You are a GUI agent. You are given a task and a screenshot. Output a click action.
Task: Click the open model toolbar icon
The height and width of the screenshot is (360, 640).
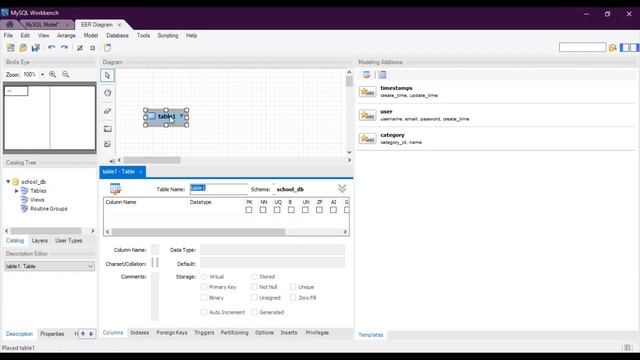tap(23, 48)
